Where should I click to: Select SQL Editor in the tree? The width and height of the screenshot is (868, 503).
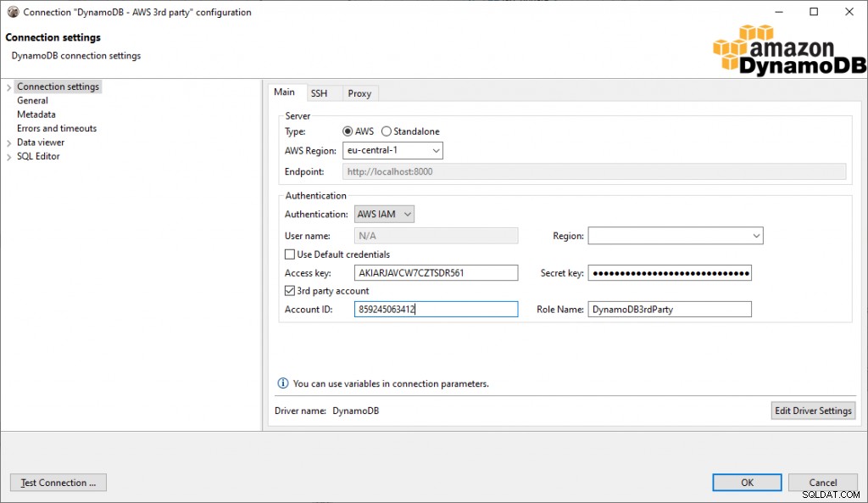pyautogui.click(x=38, y=156)
